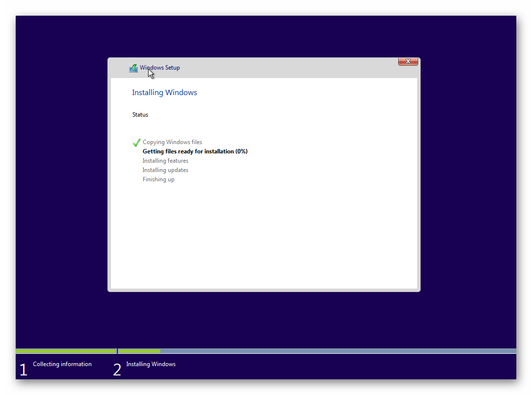
Task: Click the stage number 1
Action: (24, 370)
